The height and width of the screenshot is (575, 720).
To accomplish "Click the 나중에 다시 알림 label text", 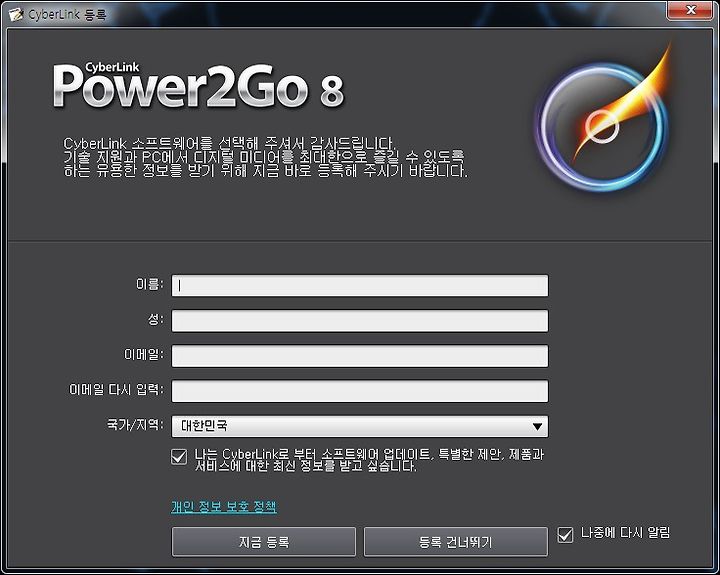I will click(625, 533).
